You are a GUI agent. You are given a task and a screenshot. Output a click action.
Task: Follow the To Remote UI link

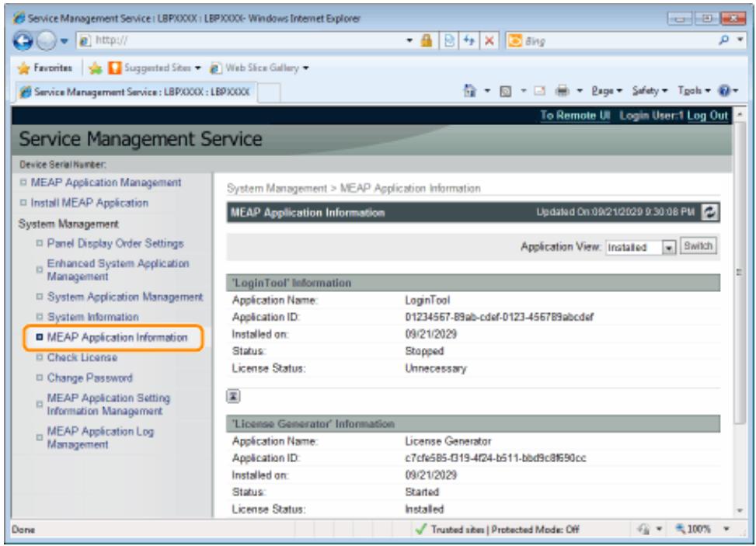pyautogui.click(x=575, y=116)
